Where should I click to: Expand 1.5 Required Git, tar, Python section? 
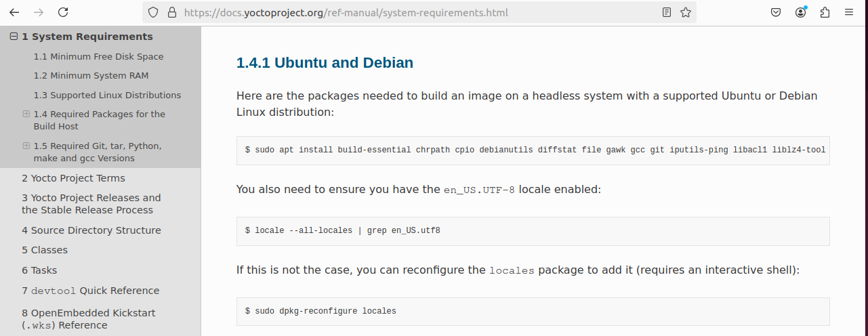[x=26, y=146]
